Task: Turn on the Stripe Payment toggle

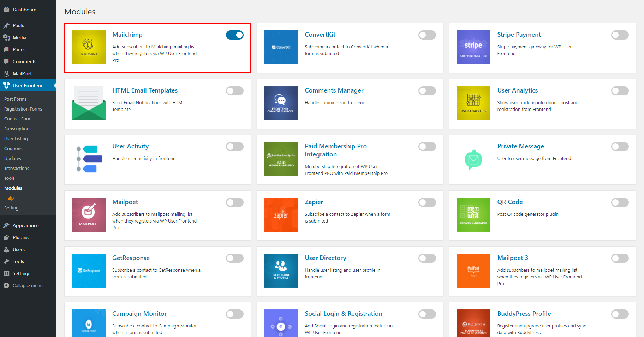Action: (x=620, y=35)
